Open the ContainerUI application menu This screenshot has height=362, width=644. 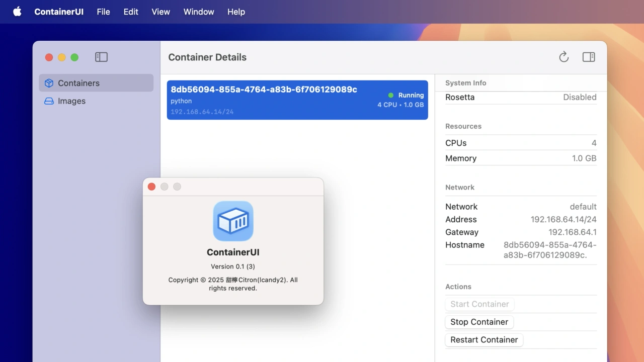pyautogui.click(x=59, y=12)
